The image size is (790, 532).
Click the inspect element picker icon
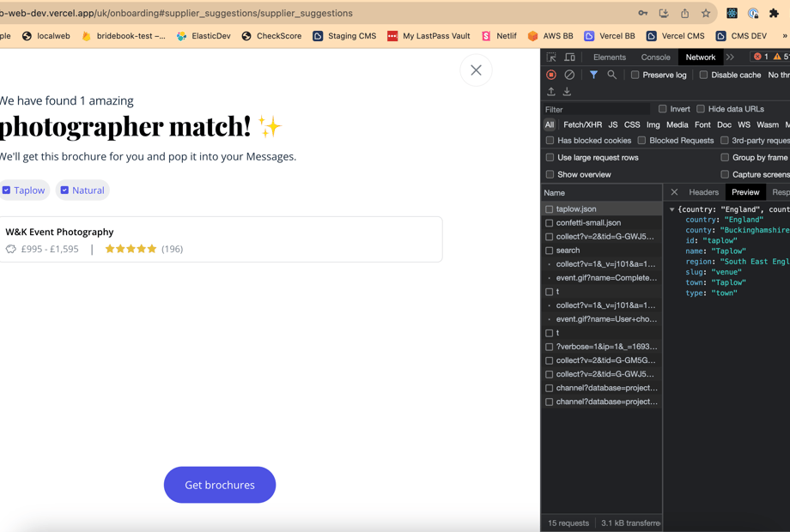pyautogui.click(x=551, y=57)
